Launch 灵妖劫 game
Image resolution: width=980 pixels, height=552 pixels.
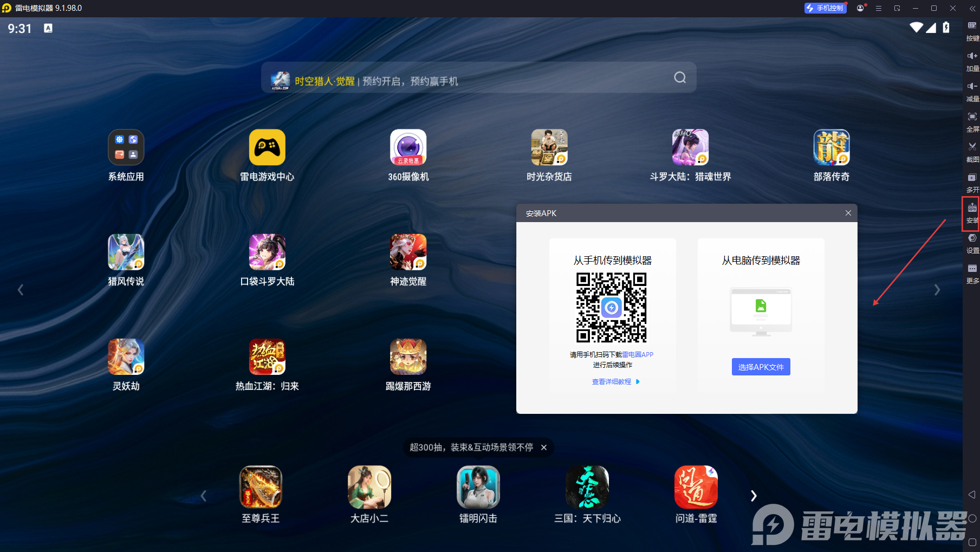[126, 356]
